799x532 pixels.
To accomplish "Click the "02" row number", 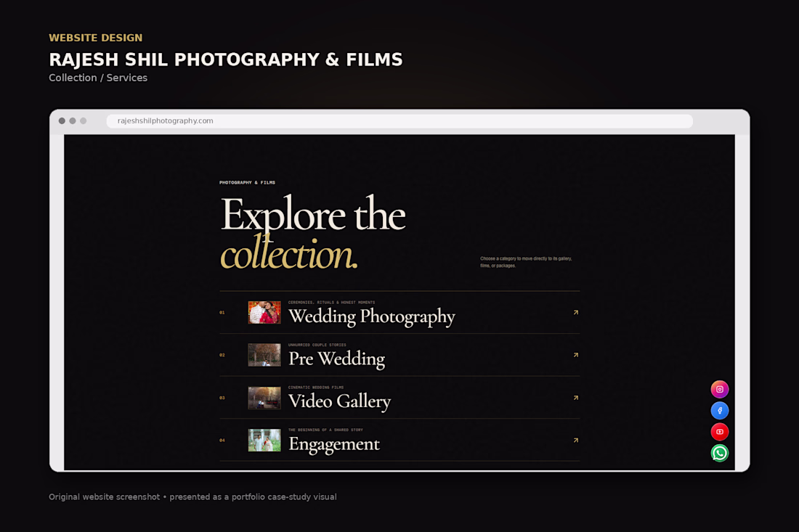I will tap(222, 355).
